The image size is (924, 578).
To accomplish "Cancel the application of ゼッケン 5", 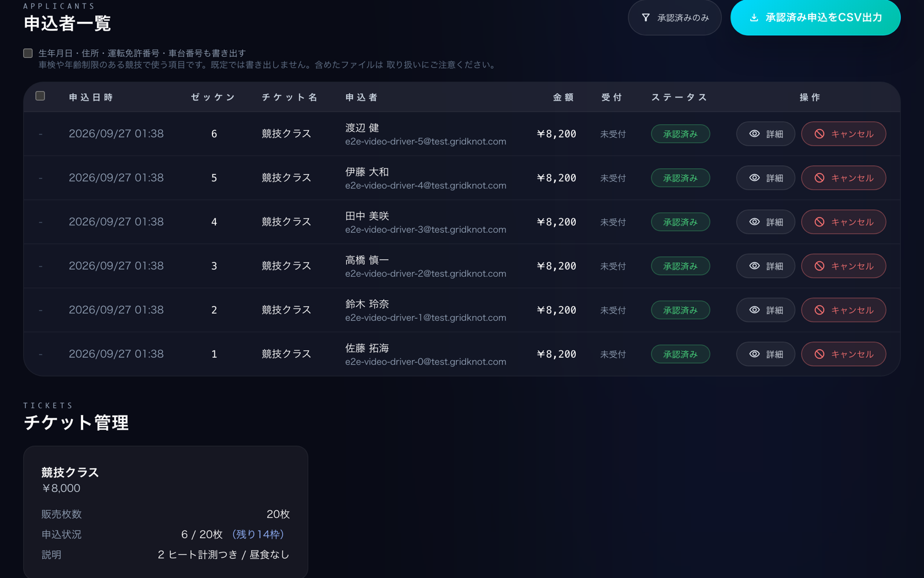I will [x=844, y=178].
